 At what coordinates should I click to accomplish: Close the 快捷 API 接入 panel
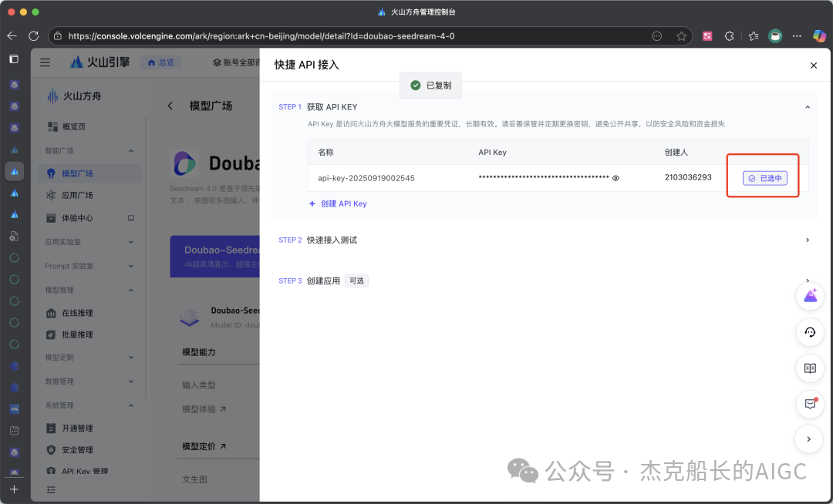814,66
